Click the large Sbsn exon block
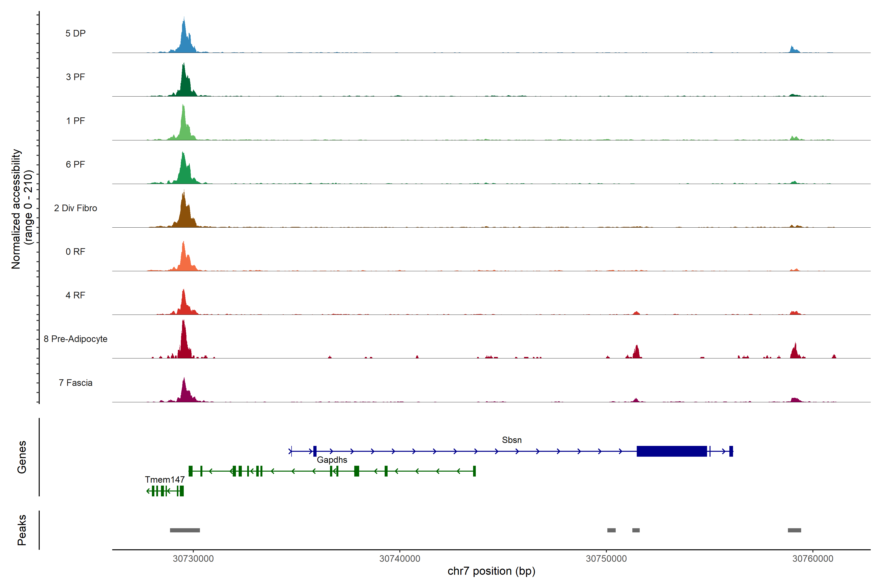The height and width of the screenshot is (588, 882). pyautogui.click(x=672, y=451)
